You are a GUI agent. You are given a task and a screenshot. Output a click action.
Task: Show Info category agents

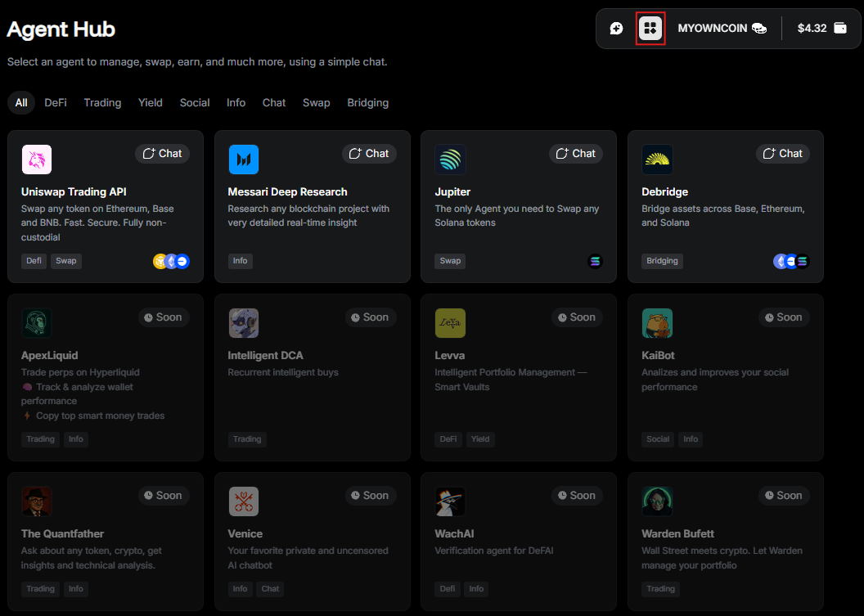pyautogui.click(x=236, y=103)
